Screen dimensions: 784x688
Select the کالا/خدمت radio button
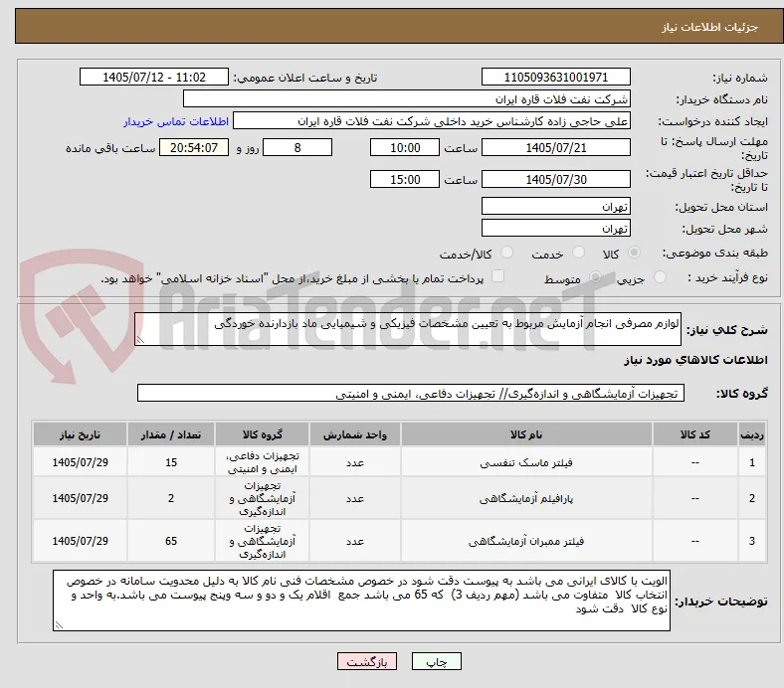pos(507,253)
